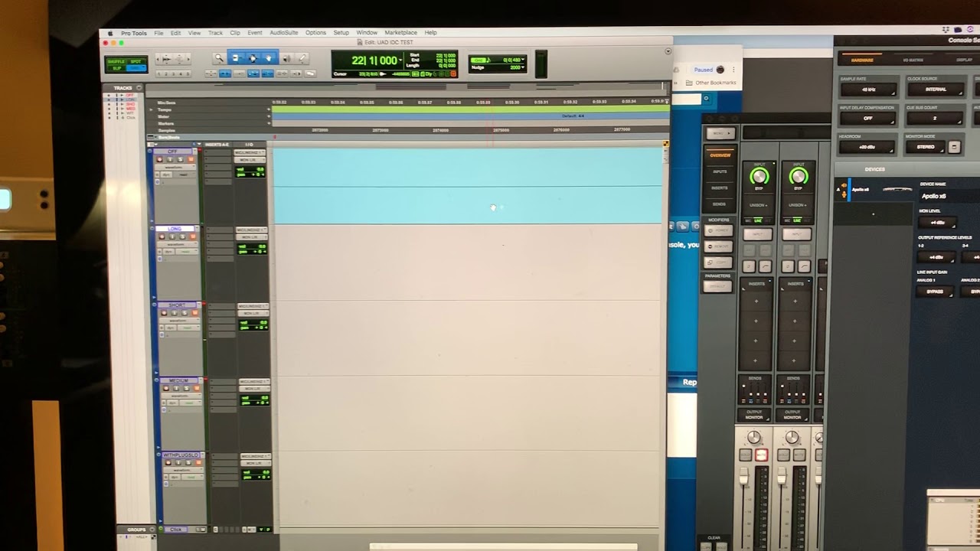Adjust second channel preamp gain knob
The image size is (980, 551).
[798, 177]
